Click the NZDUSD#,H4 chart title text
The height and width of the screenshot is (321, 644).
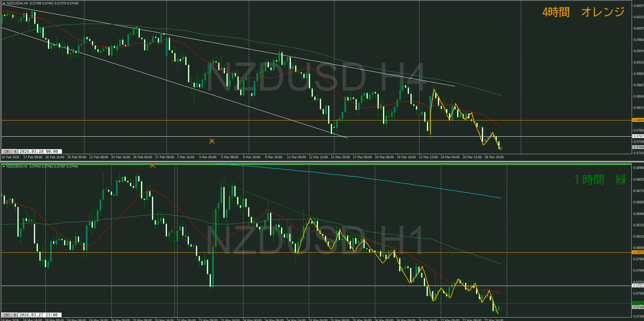point(17,3)
